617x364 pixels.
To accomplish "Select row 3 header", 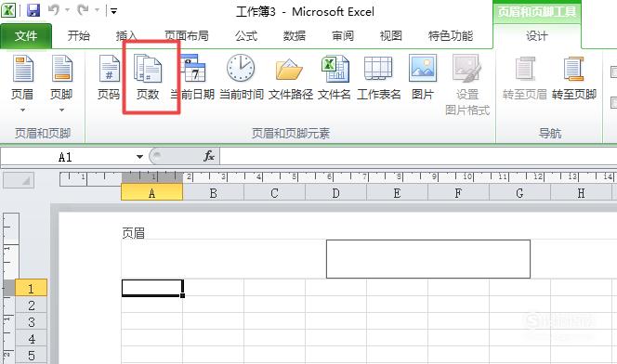I will (31, 322).
